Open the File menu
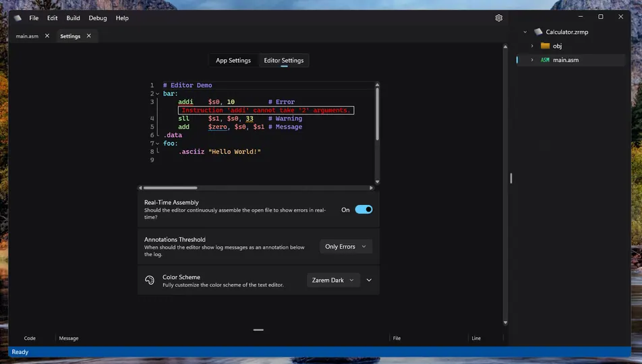The width and height of the screenshot is (642, 364). pos(34,18)
